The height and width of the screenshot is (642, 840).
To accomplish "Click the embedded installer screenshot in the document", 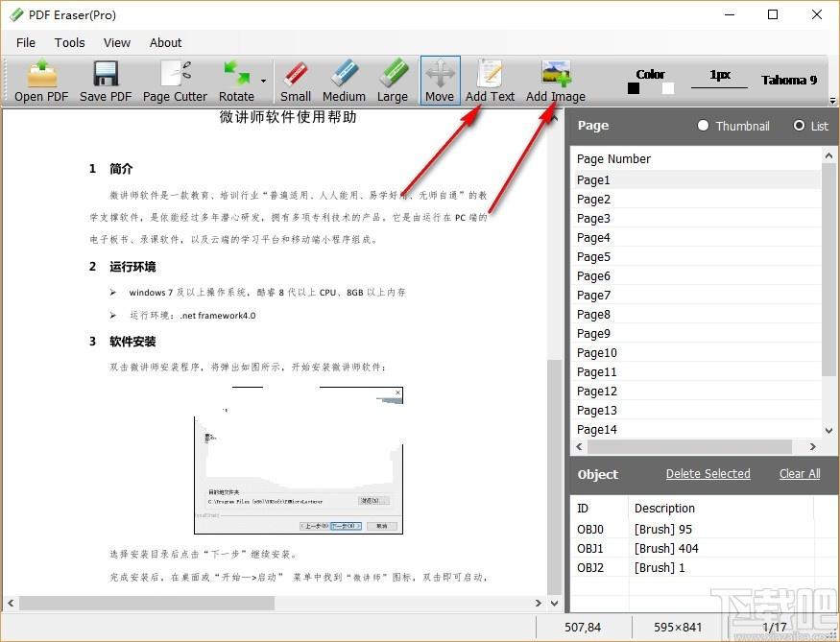I will click(299, 461).
